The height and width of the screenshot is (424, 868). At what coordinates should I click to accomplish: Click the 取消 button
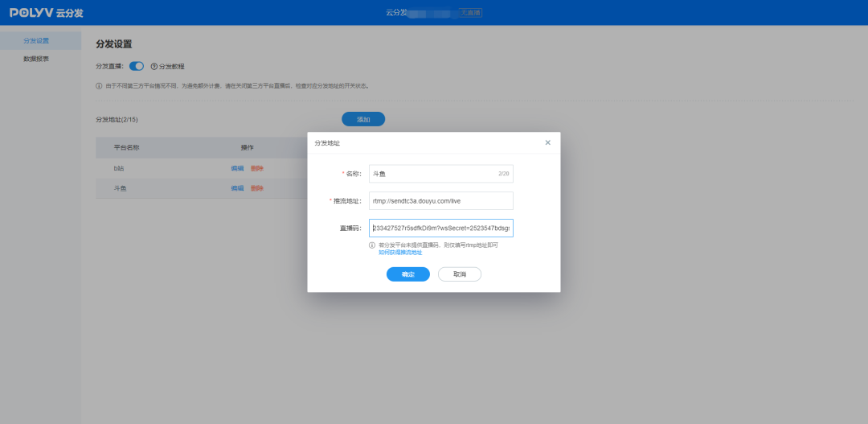tap(459, 274)
